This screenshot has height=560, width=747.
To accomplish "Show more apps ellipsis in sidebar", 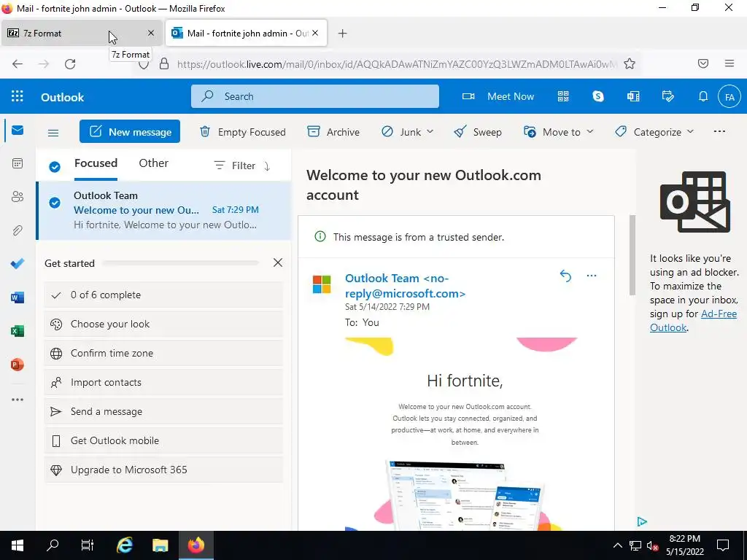I will click(x=18, y=400).
